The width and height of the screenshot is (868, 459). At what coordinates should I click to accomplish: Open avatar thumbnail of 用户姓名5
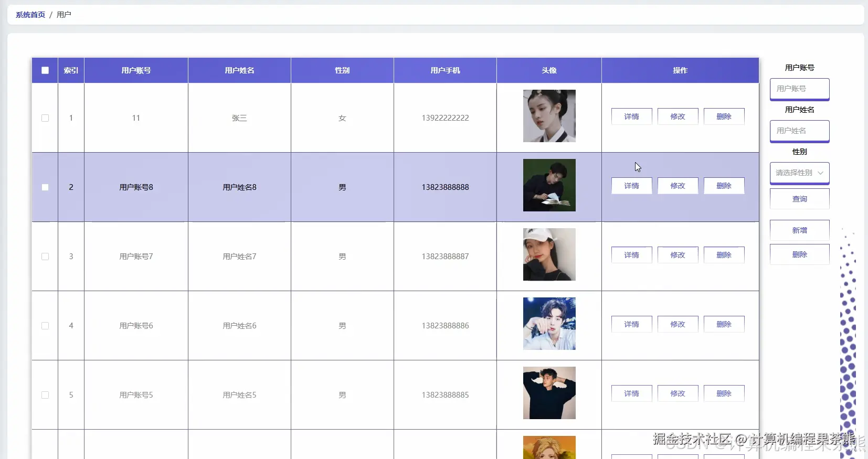(x=549, y=393)
